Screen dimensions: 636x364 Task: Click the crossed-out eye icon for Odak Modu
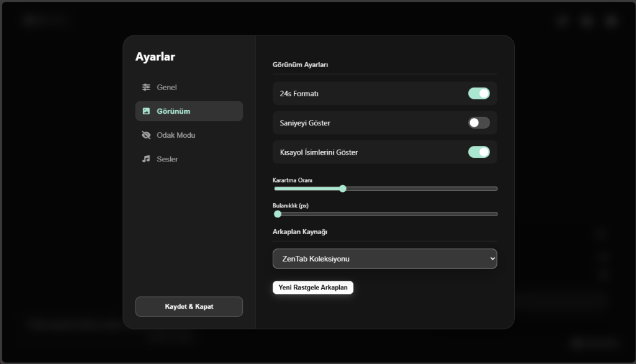click(x=147, y=135)
